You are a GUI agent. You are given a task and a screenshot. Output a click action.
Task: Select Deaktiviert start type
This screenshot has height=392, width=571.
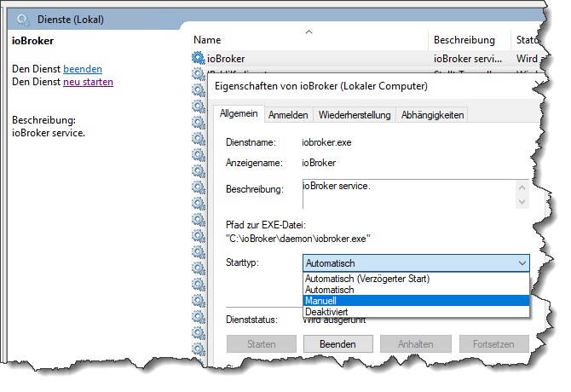point(416,312)
